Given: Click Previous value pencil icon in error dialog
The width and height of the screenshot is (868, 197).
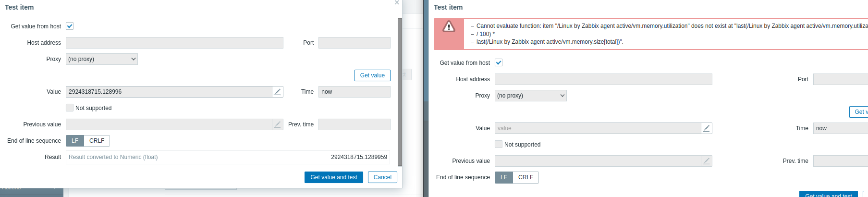Looking at the screenshot, I should 706,161.
